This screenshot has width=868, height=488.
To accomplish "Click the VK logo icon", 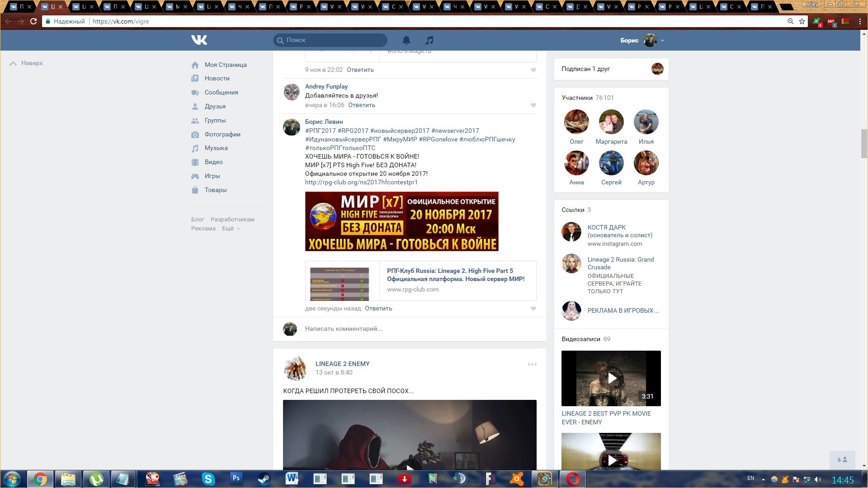I will tap(199, 40).
